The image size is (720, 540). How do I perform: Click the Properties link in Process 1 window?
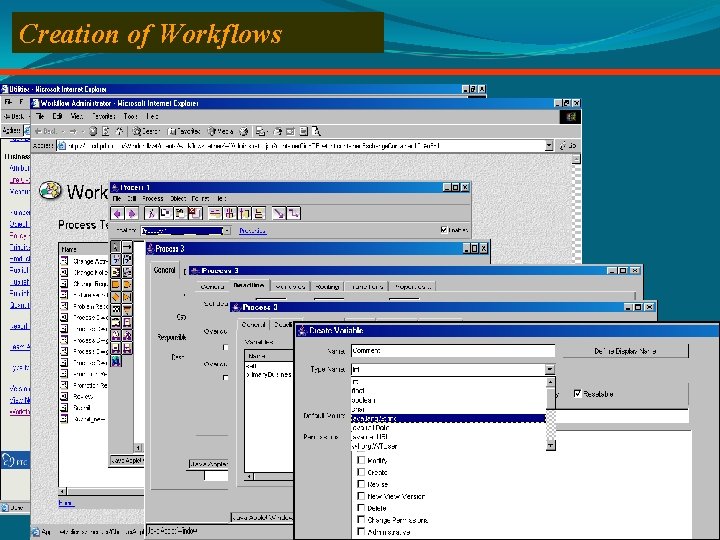(253, 231)
